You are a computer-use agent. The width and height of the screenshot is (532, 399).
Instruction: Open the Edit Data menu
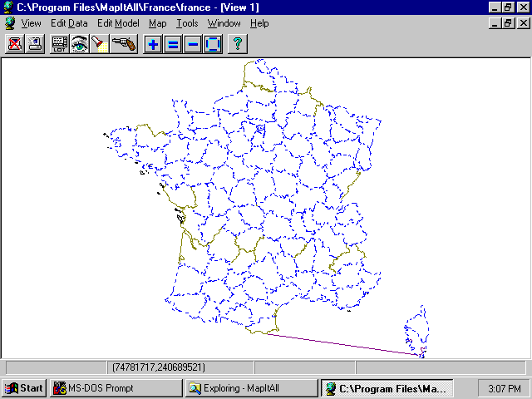[68, 23]
